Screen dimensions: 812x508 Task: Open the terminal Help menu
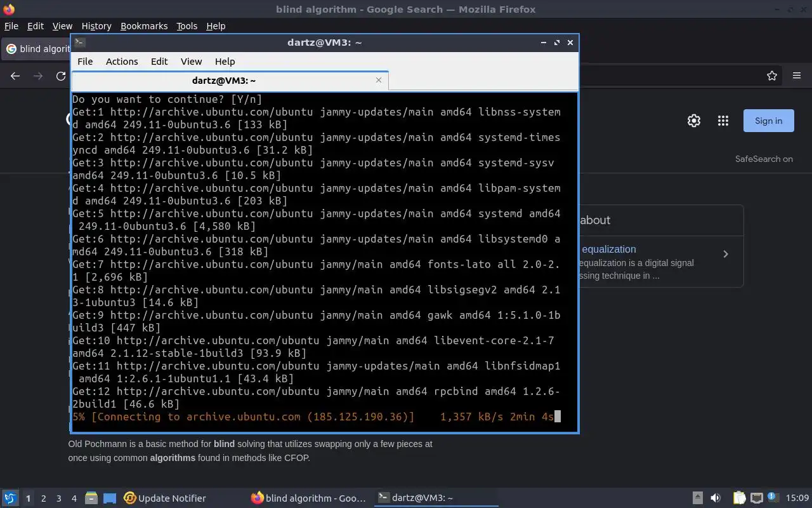(x=225, y=62)
